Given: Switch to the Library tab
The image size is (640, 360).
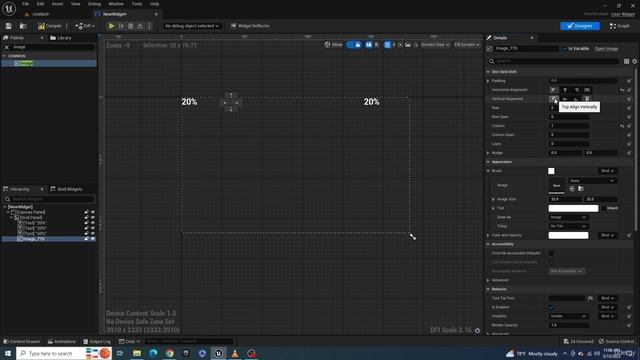Looking at the screenshot, I should 61,38.
